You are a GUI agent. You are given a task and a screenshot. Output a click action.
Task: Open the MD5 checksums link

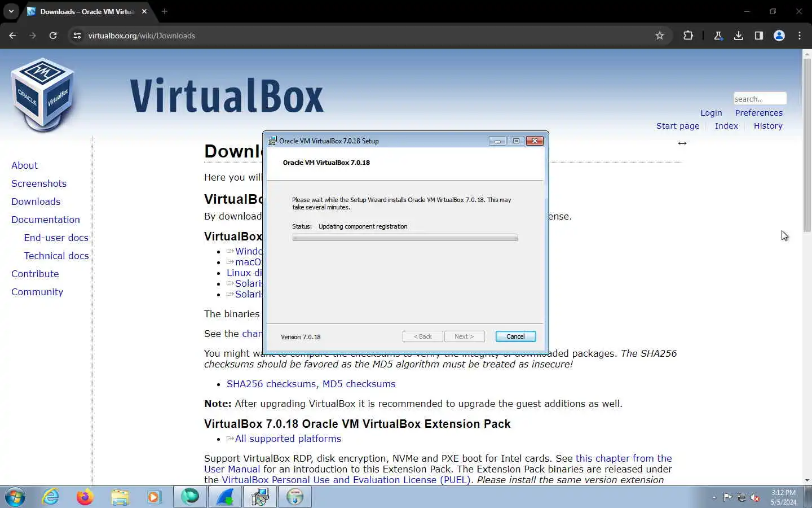(x=359, y=384)
